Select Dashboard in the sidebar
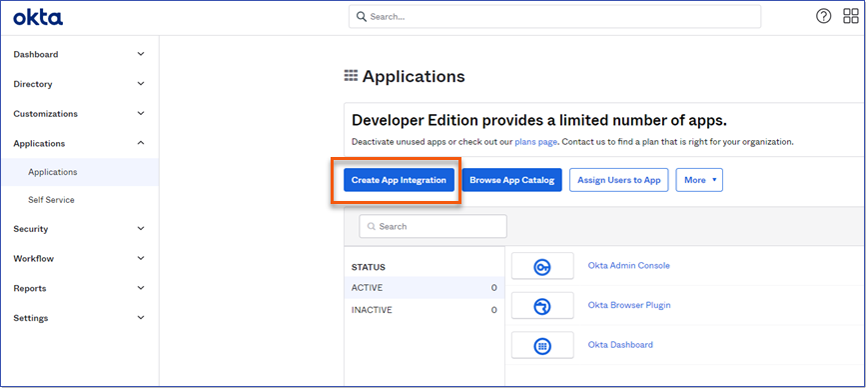Viewport: 868px width, 390px height. 36,54
